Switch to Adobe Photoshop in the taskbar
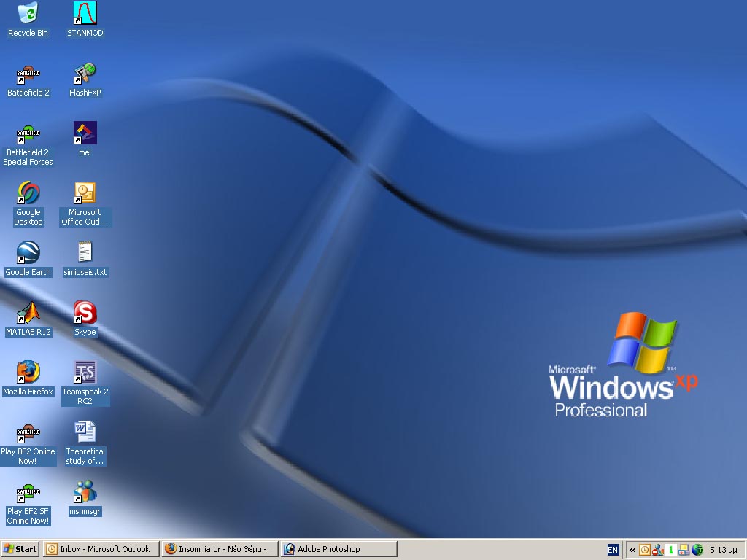This screenshot has height=560, width=747. coord(338,549)
